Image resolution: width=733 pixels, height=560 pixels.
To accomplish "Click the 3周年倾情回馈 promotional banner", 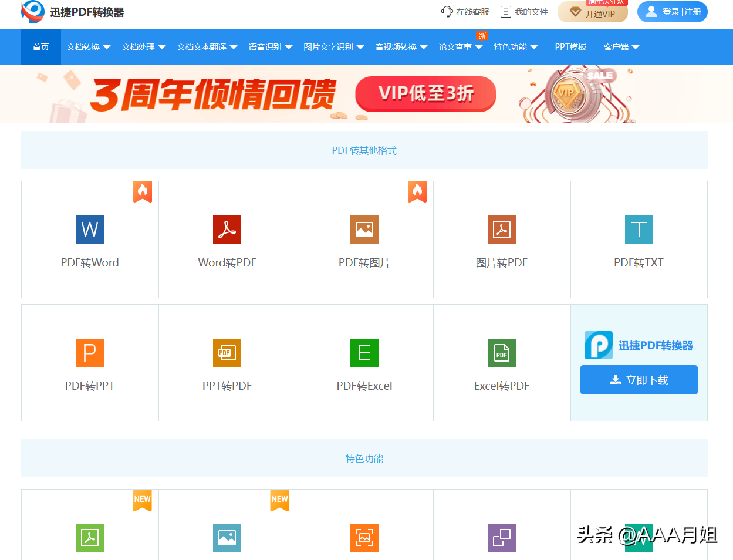I will pyautogui.click(x=366, y=94).
